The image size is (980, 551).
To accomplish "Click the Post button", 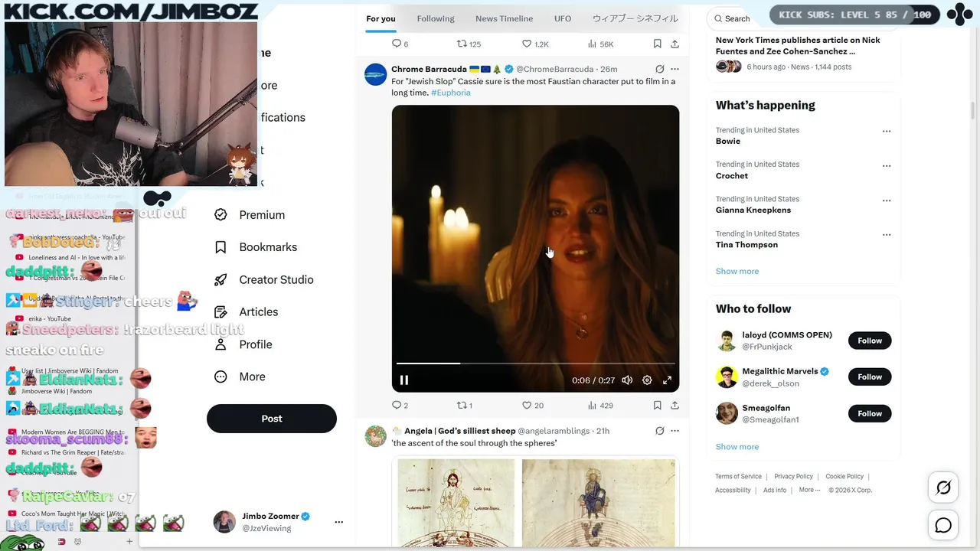I will click(x=272, y=419).
